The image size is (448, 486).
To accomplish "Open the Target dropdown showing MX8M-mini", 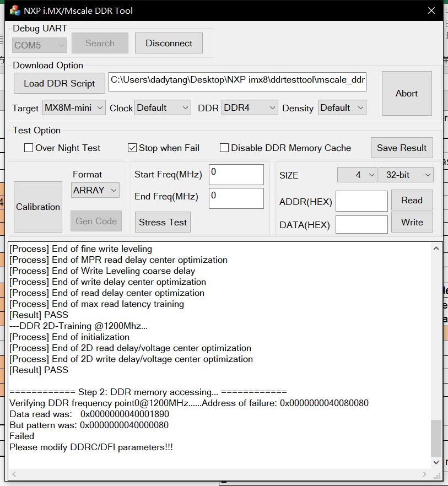I will coord(74,107).
